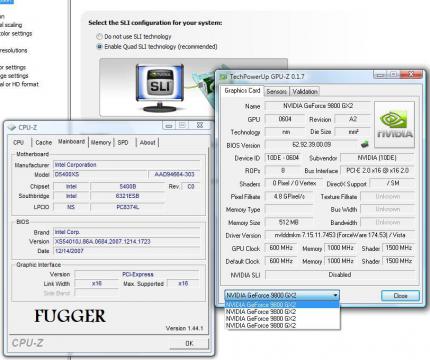Click the BIOS Version value 62.92.39.00.09

pyautogui.click(x=311, y=145)
